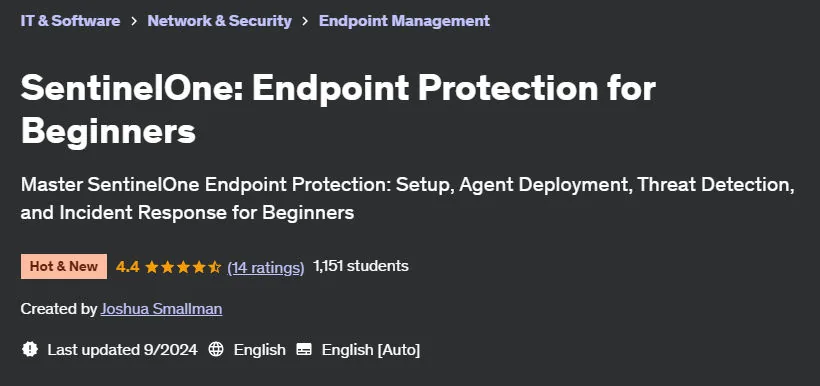Screen dimensions: 820x386
Task: Click the English [Auto] captions label
Action: tap(371, 349)
